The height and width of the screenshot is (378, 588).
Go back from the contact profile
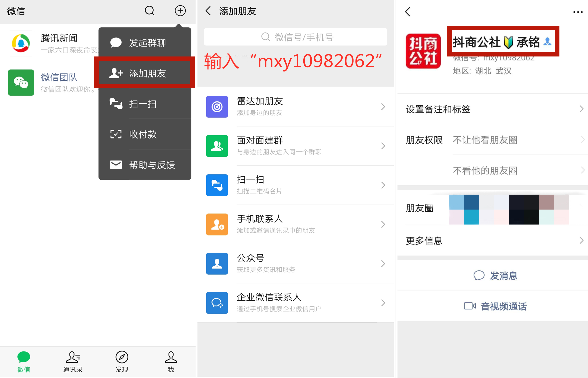(408, 12)
